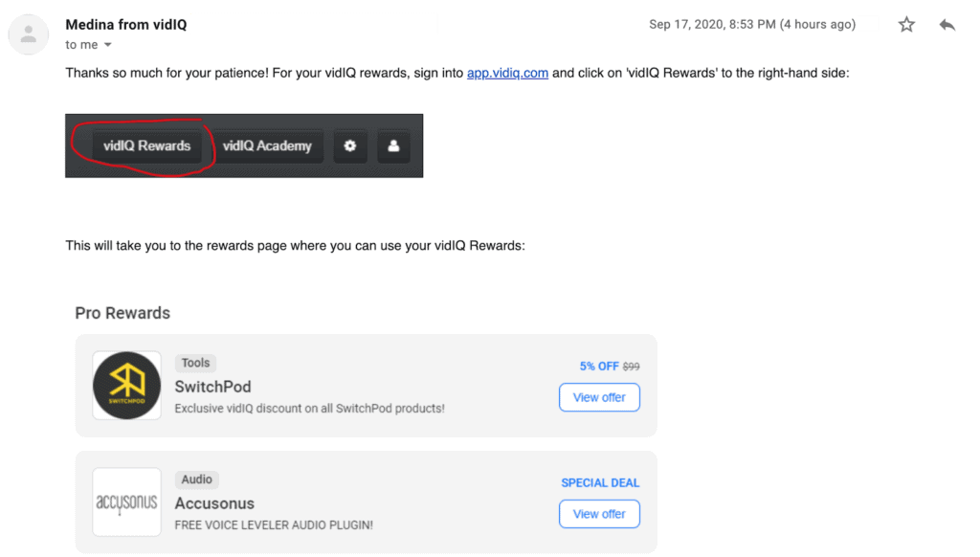This screenshot has width=980, height=557.
Task: Click the SwitchPod title text
Action: pos(213,387)
